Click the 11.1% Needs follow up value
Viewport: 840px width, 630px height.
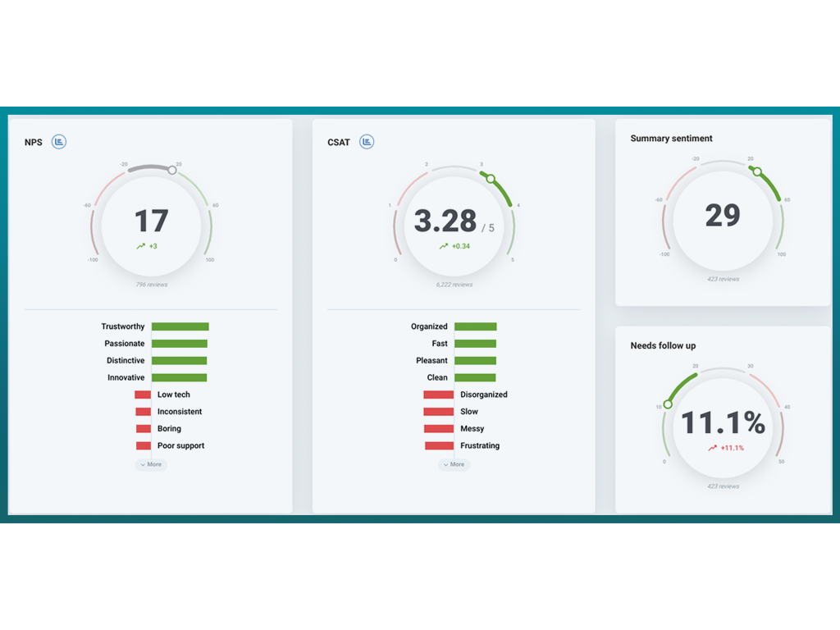(723, 423)
